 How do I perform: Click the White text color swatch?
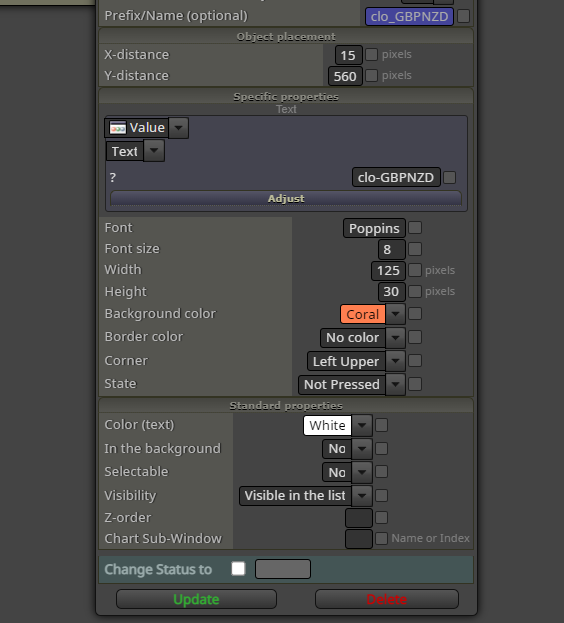pyautogui.click(x=327, y=426)
